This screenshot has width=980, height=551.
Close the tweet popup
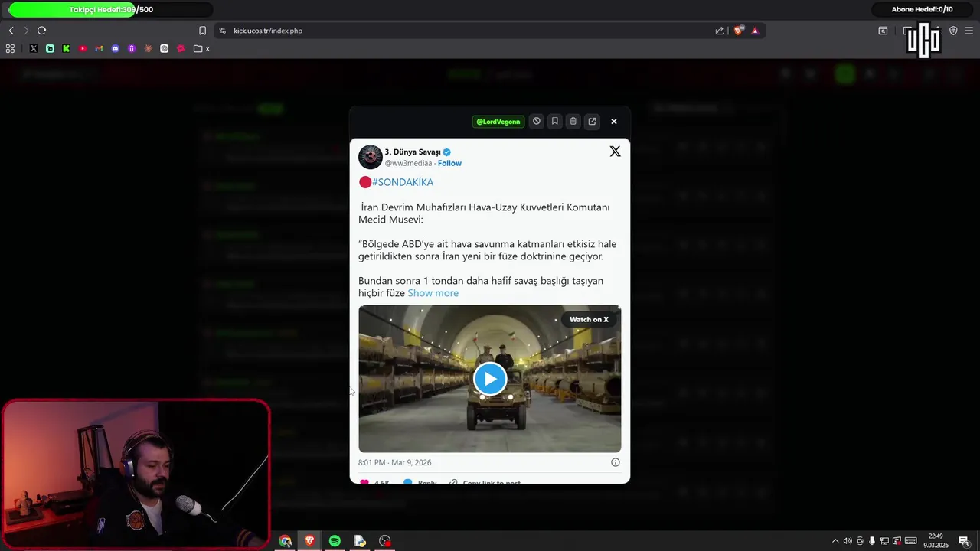coord(613,121)
